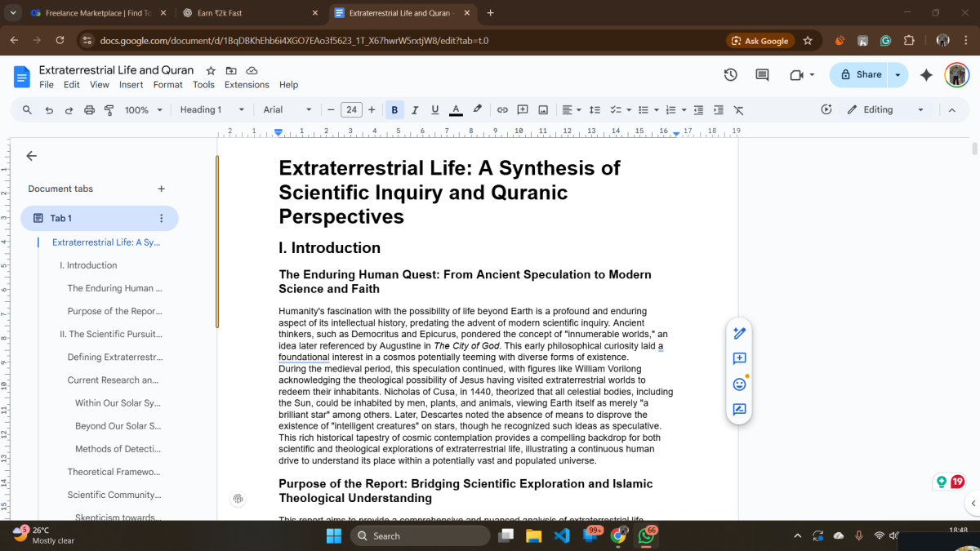Image resolution: width=980 pixels, height=551 pixels.
Task: Open the Heading 1 style dropdown
Action: point(212,110)
